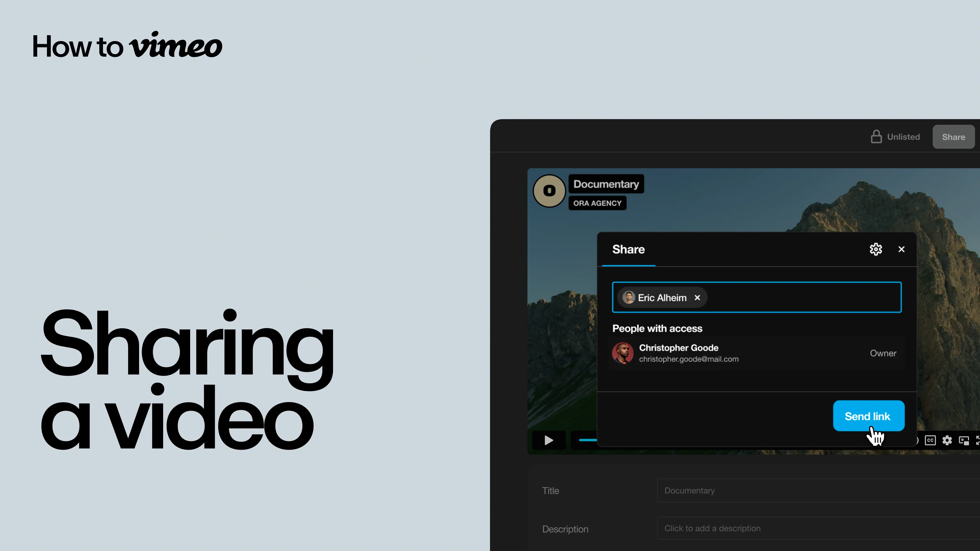Screen dimensions: 980x551
Task: Click the Title input field
Action: [x=818, y=491]
